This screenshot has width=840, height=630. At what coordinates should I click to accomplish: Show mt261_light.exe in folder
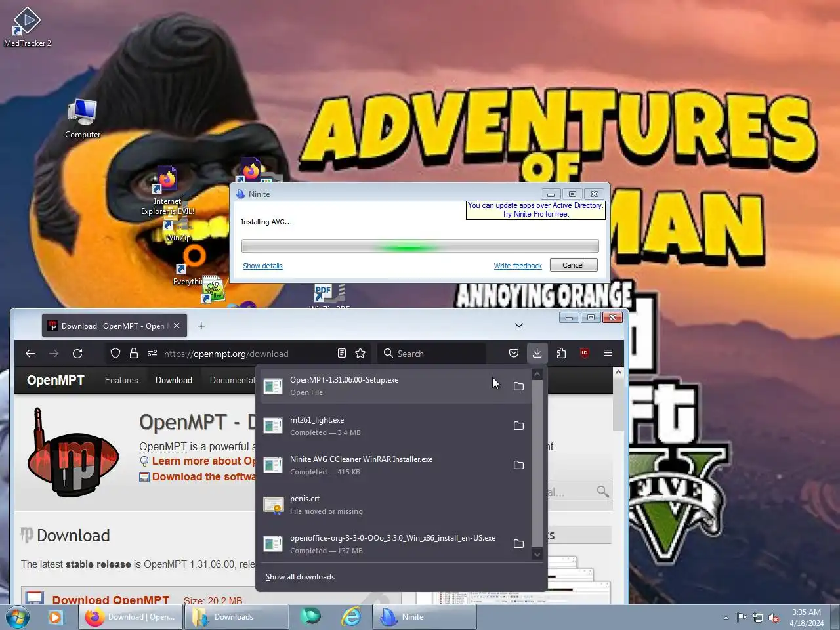coord(518,425)
